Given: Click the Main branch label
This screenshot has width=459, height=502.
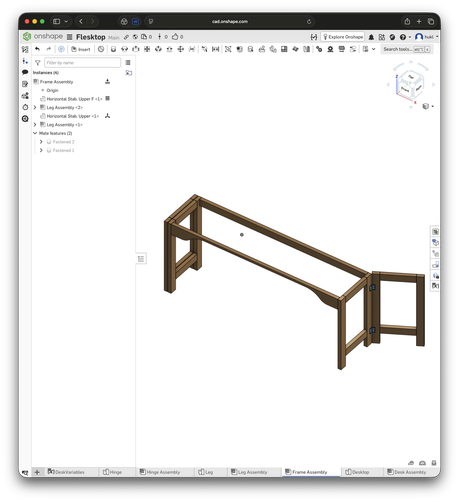Looking at the screenshot, I should point(114,37).
